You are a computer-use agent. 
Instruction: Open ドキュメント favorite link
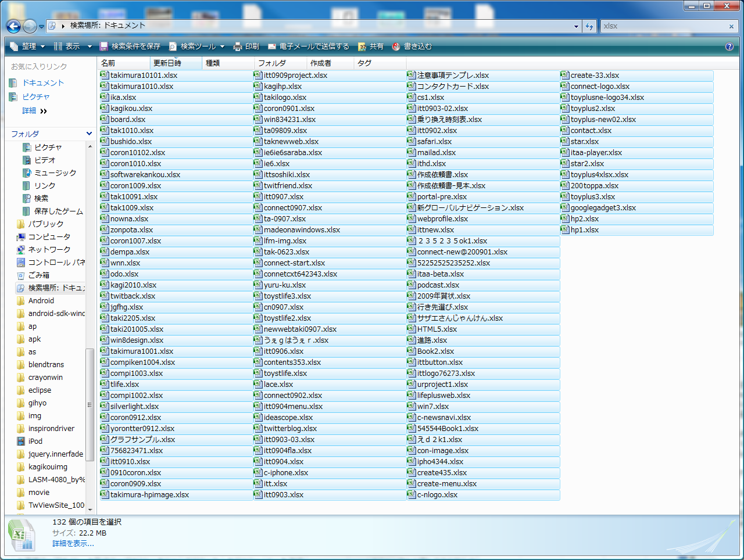pos(43,83)
